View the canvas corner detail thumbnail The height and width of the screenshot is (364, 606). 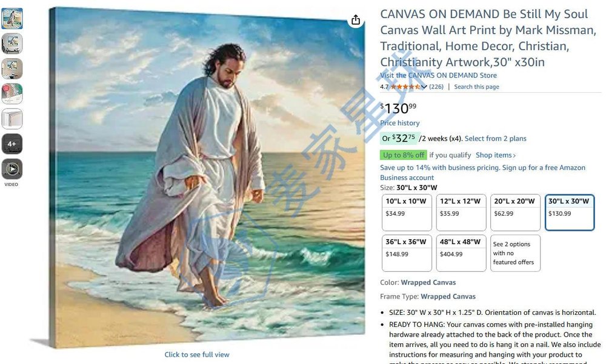(x=12, y=119)
